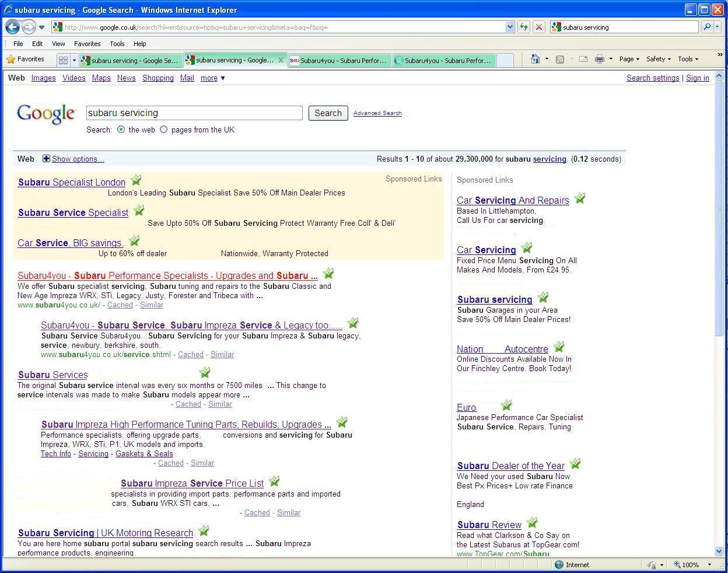Open search provider dropdown arrow
Viewport: 728px width, 573px height.
coord(718,27)
